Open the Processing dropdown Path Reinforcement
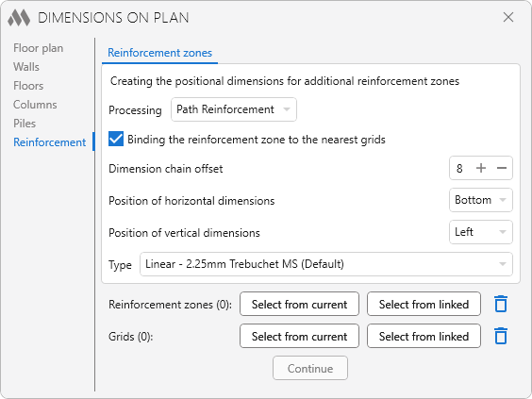 point(234,109)
